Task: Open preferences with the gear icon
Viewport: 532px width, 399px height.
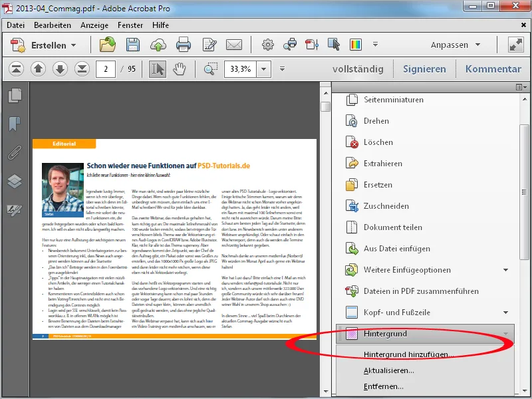Action: coord(268,45)
